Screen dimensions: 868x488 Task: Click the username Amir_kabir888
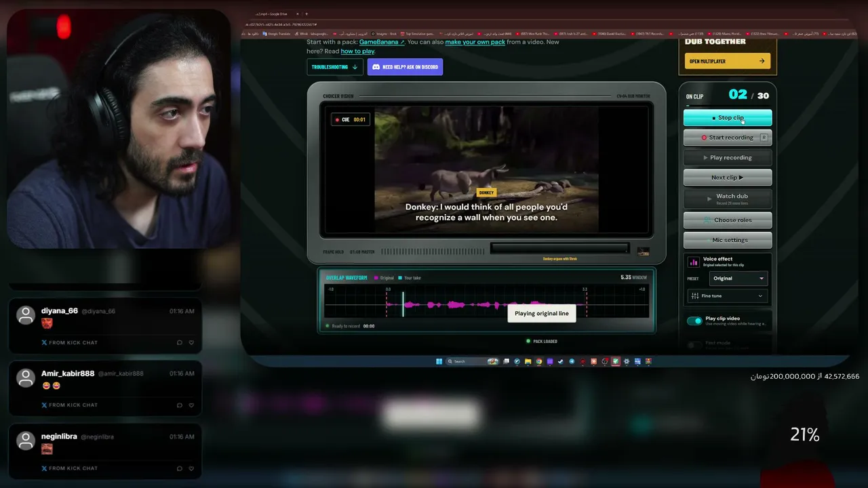pyautogui.click(x=68, y=373)
